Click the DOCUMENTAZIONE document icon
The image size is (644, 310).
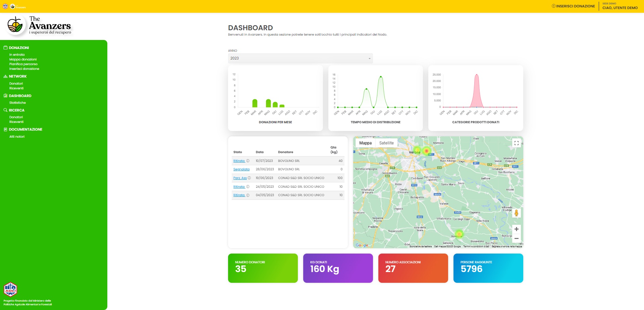[x=5, y=129]
